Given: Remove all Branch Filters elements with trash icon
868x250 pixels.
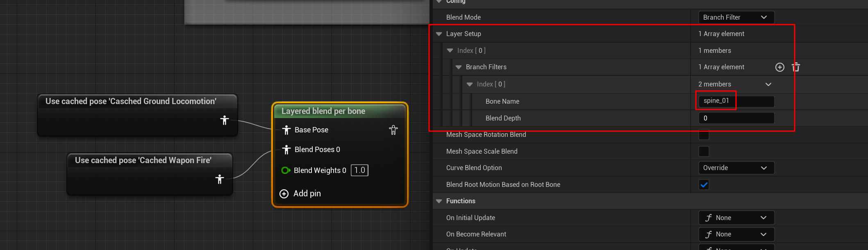Looking at the screenshot, I should pyautogui.click(x=795, y=67).
